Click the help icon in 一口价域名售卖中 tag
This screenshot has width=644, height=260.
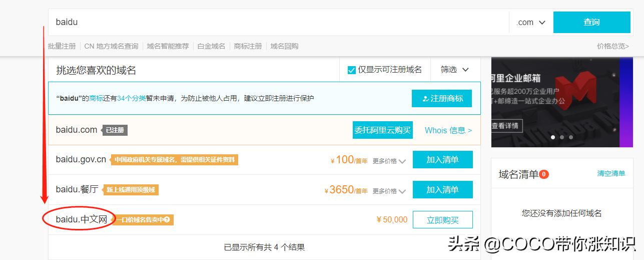click(x=167, y=220)
